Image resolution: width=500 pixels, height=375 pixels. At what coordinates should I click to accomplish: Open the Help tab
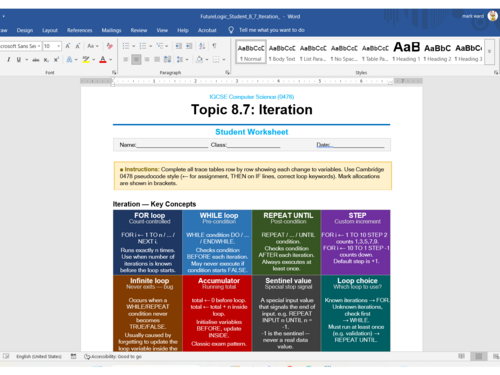click(x=183, y=30)
